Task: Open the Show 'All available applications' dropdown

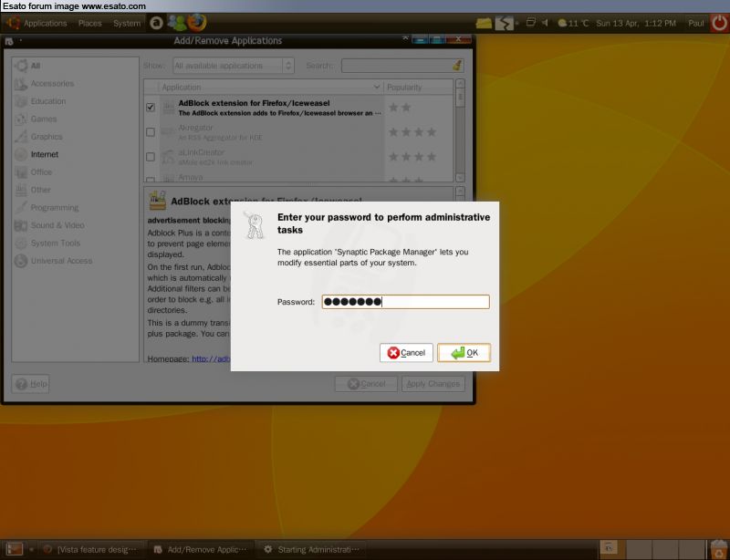Action: [x=234, y=66]
